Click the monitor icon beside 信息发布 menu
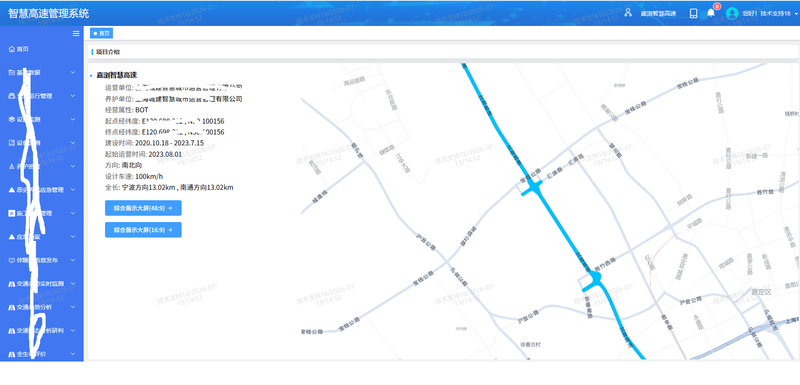The width and height of the screenshot is (800, 385). (12, 260)
